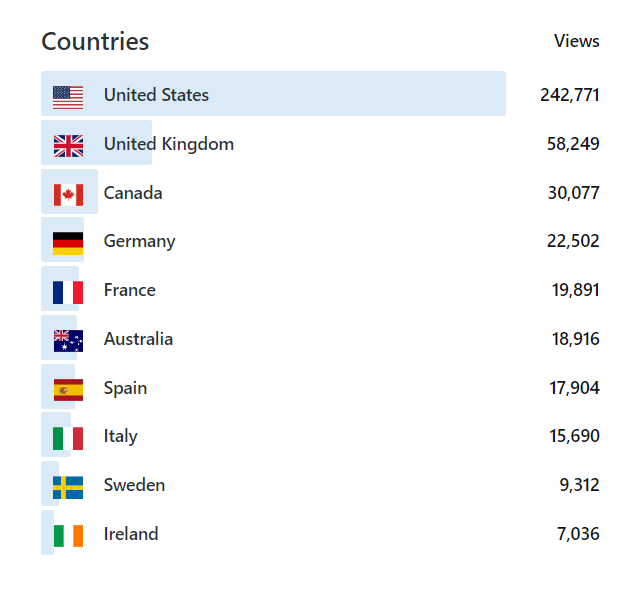Click the Sweden flag icon
622x601 pixels.
(68, 486)
